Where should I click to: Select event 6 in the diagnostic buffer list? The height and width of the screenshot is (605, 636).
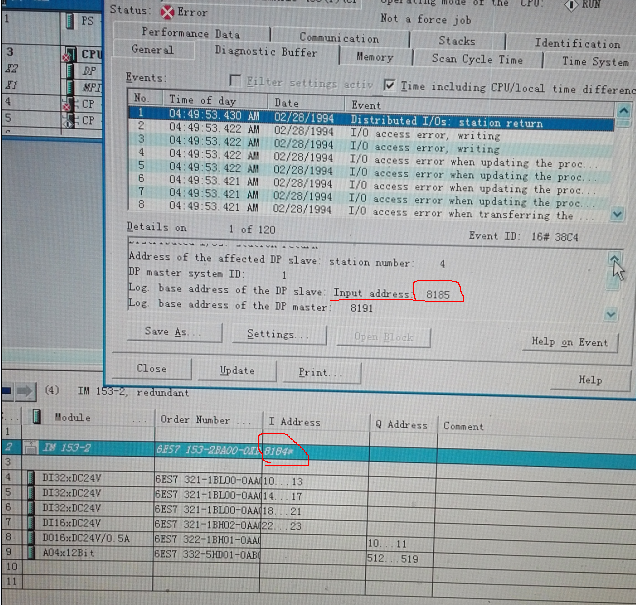pyautogui.click(x=371, y=182)
